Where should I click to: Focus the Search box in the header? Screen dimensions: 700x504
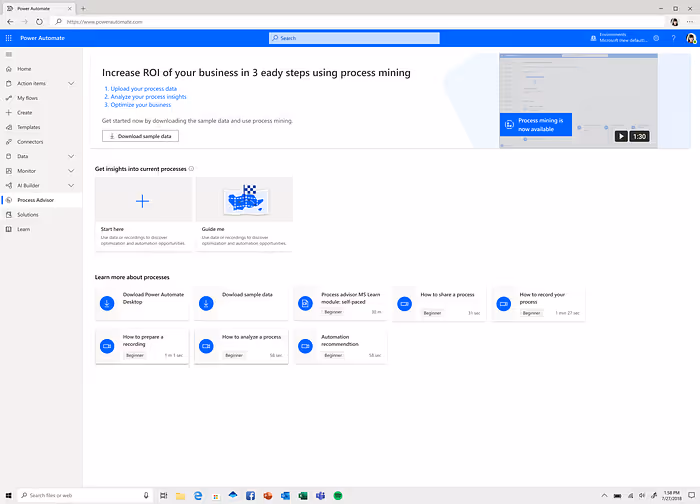(354, 38)
